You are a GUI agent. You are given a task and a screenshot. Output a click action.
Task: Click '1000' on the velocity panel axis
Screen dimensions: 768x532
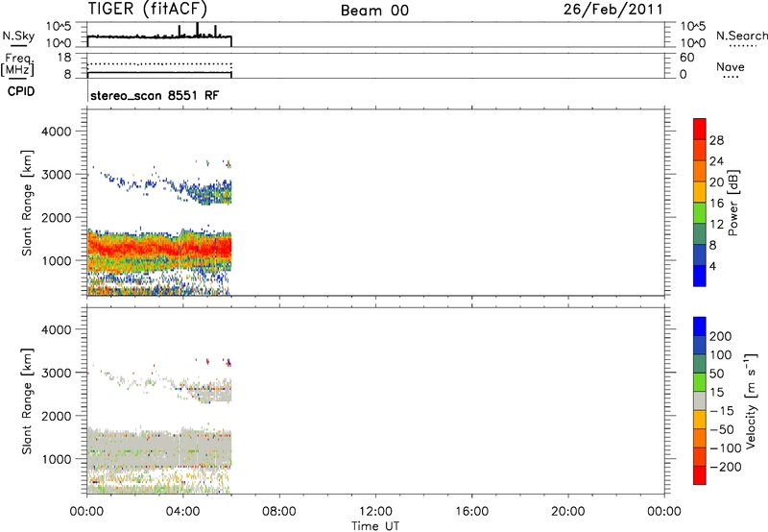(56, 459)
